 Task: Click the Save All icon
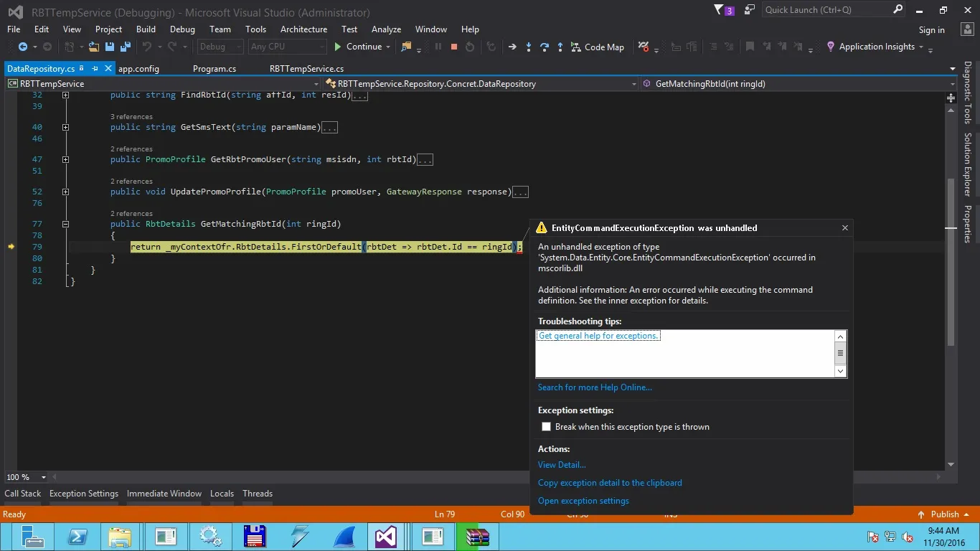point(124,47)
